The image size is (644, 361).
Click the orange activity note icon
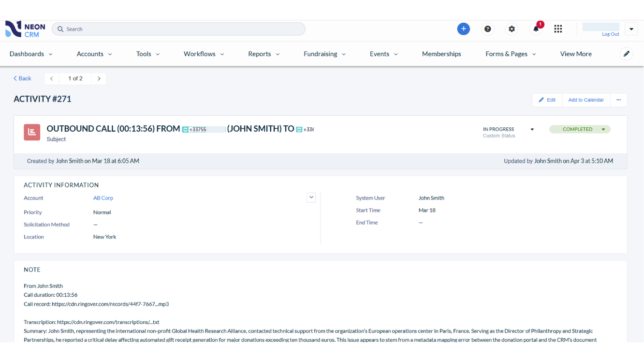coord(32,132)
